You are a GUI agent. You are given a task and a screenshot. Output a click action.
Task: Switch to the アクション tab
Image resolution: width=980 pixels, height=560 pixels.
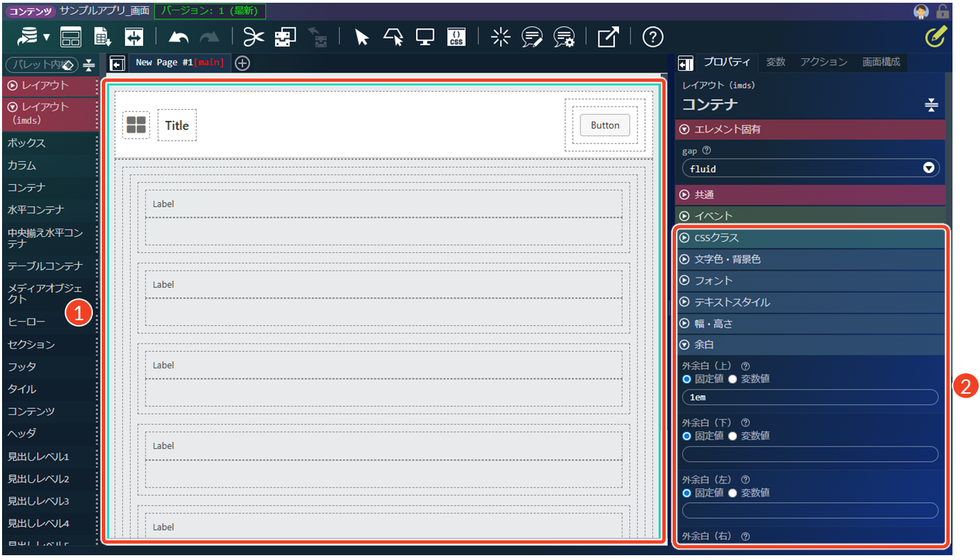(824, 62)
